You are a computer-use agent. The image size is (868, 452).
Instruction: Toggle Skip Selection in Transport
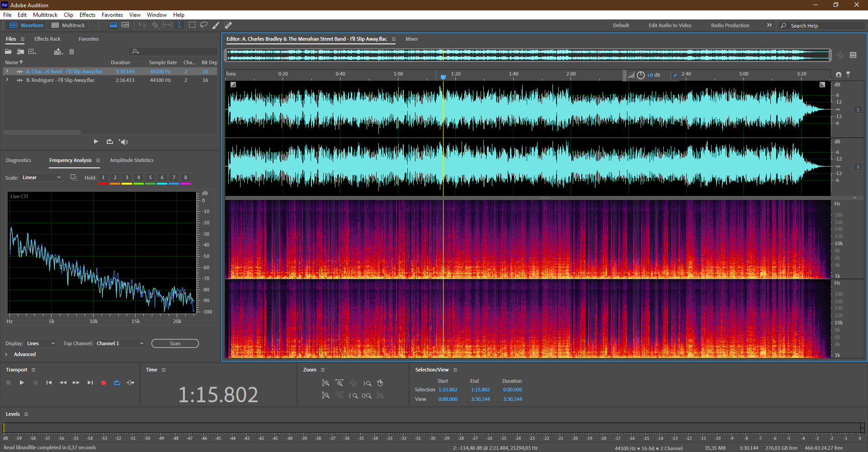coord(131,383)
